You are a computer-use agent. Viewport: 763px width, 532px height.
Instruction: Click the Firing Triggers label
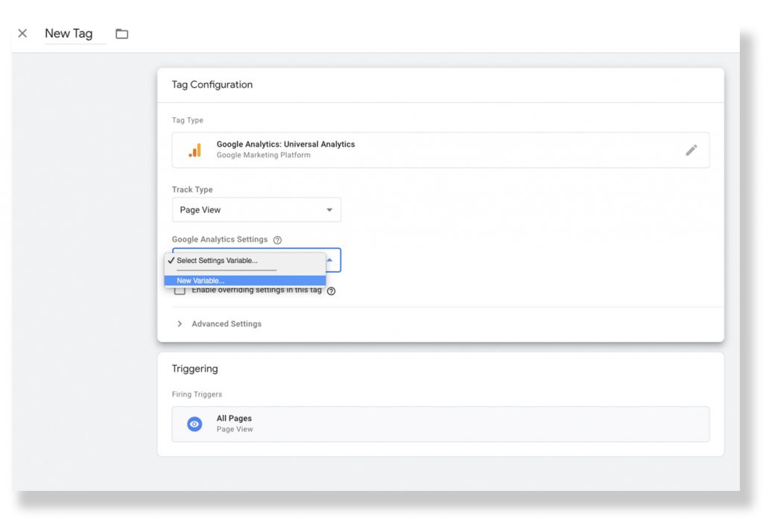click(197, 394)
